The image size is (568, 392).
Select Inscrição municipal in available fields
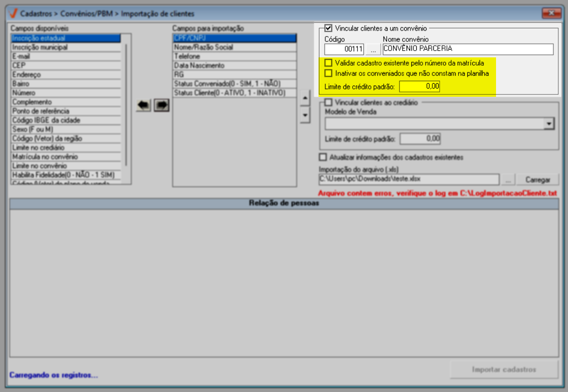66,47
